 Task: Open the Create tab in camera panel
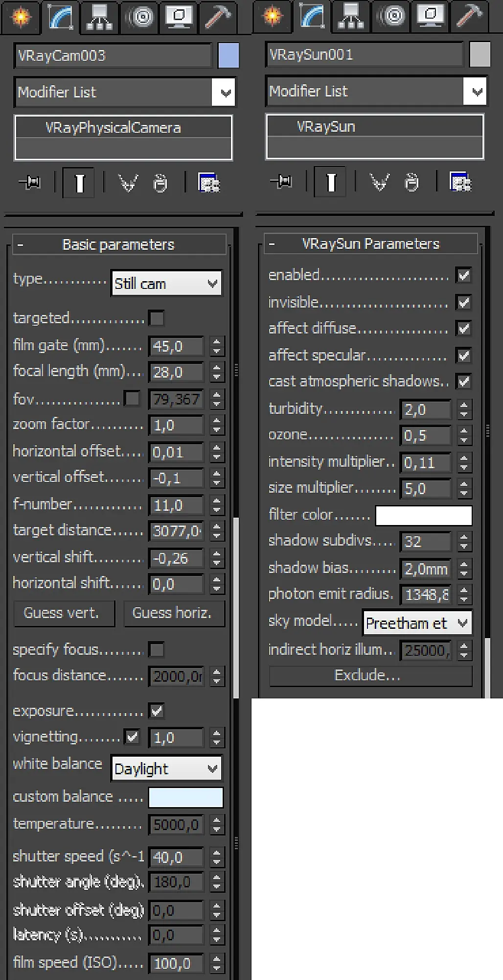[21, 17]
